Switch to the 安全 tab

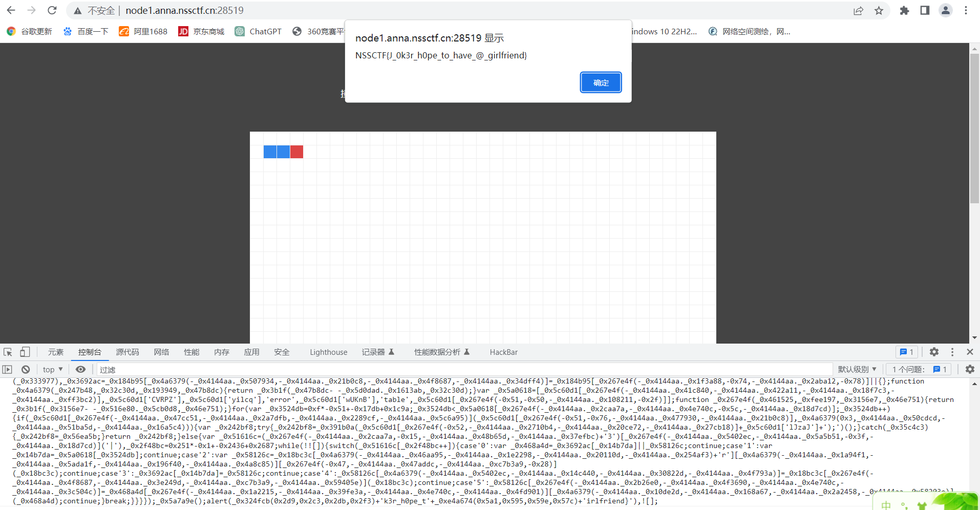click(x=282, y=352)
